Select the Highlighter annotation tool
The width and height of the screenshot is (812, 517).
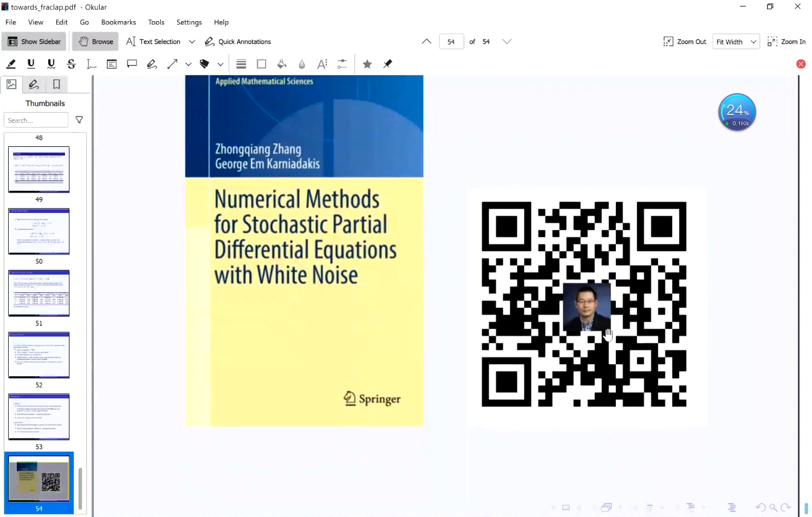[x=11, y=64]
